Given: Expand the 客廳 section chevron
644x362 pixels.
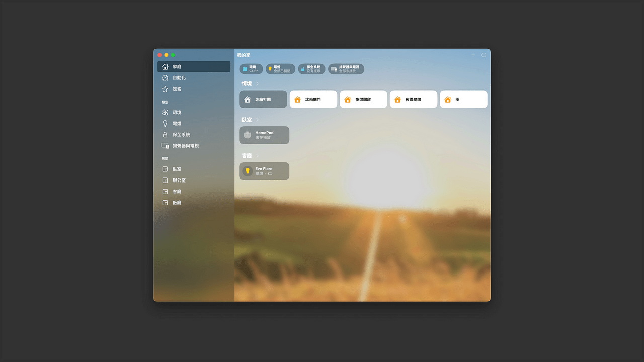Looking at the screenshot, I should pos(257,156).
